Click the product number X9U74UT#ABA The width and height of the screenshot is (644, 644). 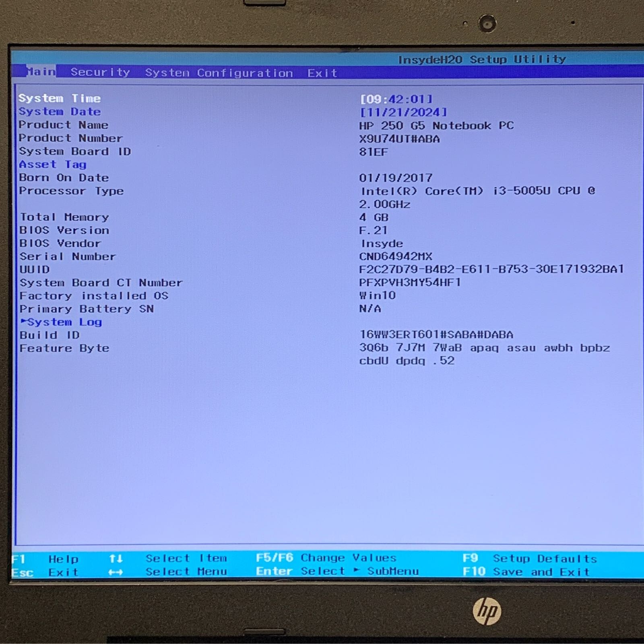pos(399,139)
